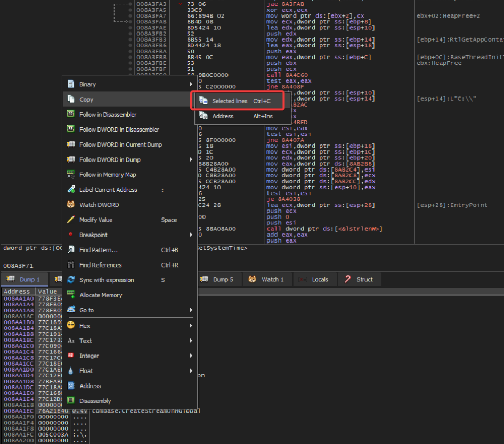Select Find References in the context menu
This screenshot has height=444, width=504.
coord(100,265)
